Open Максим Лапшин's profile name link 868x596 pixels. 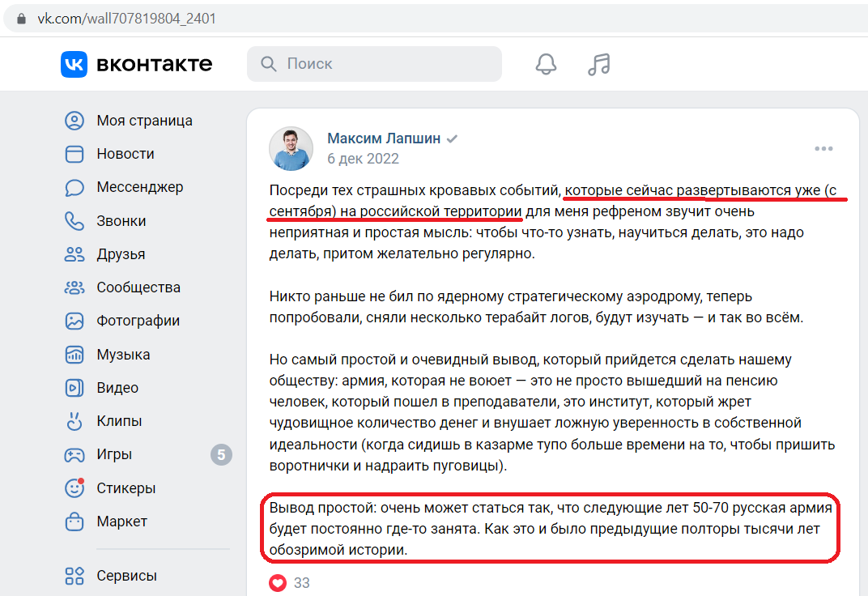[x=384, y=138]
